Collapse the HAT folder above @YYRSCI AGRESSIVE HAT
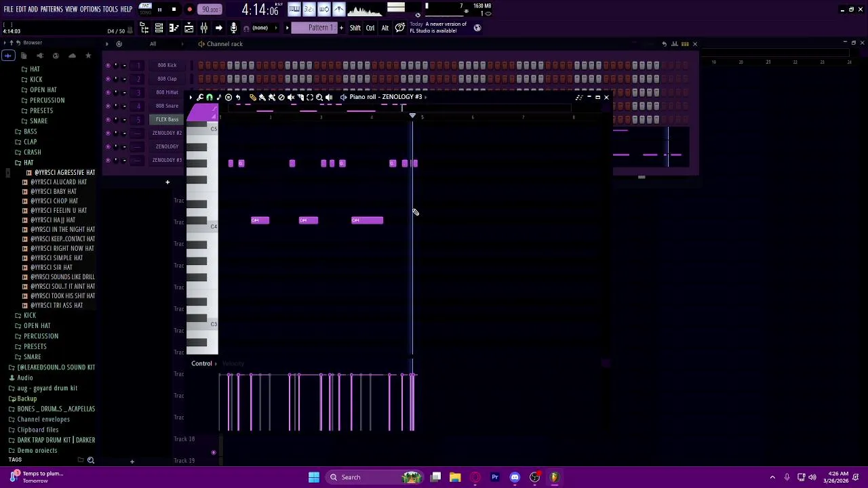Screen dimensions: 868x488 tap(28, 163)
